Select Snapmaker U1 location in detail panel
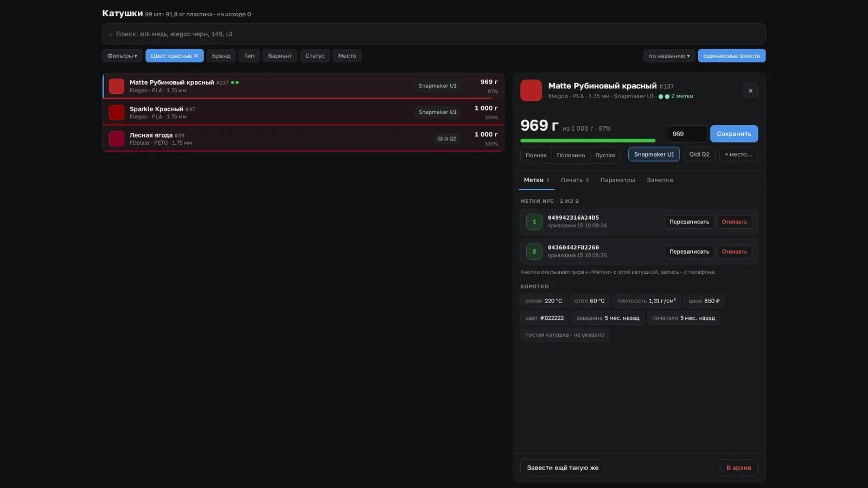This screenshot has height=488, width=868. (x=654, y=155)
